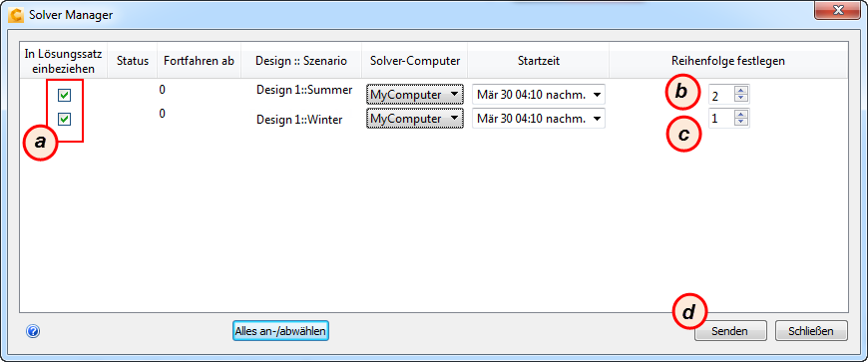Decrease order value for Winter scenario
The image size is (868, 362).
(740, 122)
